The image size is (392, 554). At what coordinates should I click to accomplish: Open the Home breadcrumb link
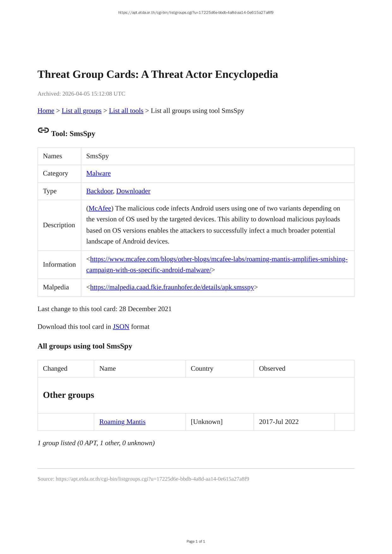click(x=46, y=111)
